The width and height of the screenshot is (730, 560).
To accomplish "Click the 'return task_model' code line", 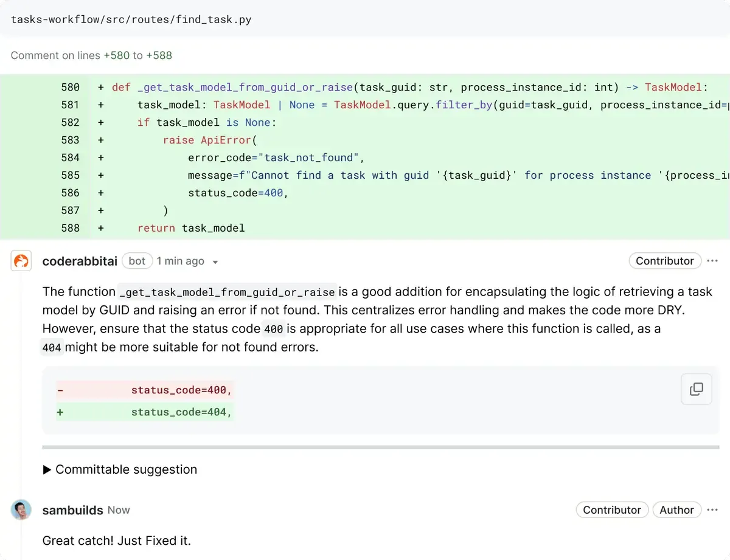I will tap(191, 228).
